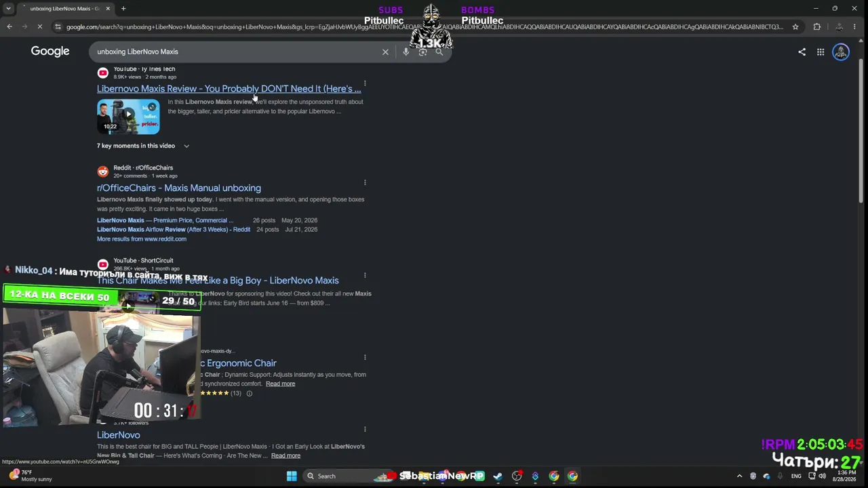Go to the Google homepage logo
The image size is (868, 488).
(x=50, y=52)
